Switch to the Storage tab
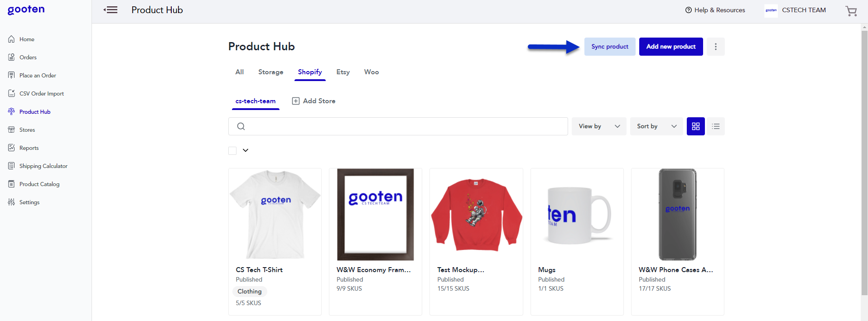This screenshot has height=321, width=868. (x=270, y=72)
